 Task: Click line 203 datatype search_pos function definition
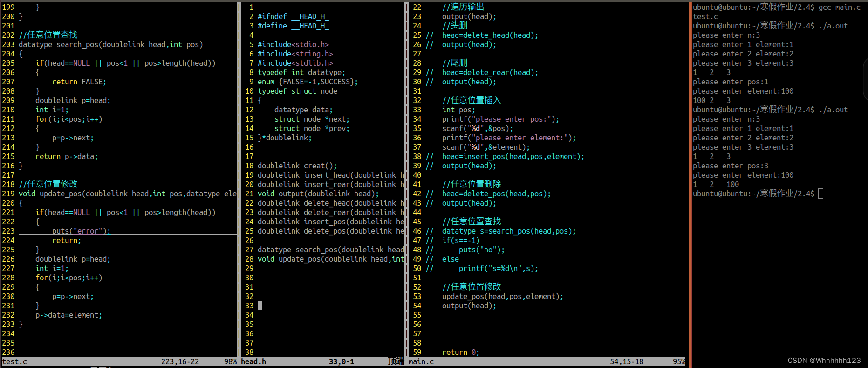click(111, 44)
